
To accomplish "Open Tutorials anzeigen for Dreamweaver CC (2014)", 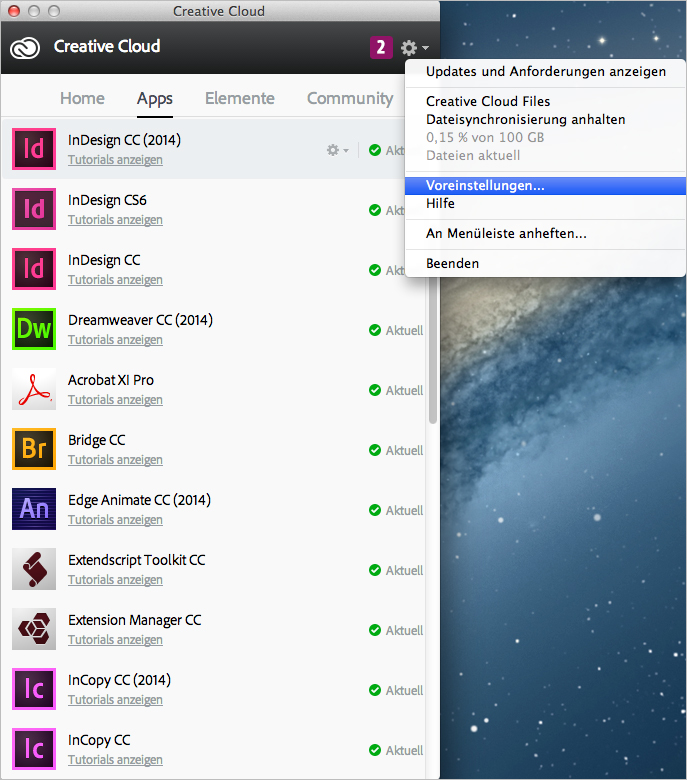I will point(115,340).
